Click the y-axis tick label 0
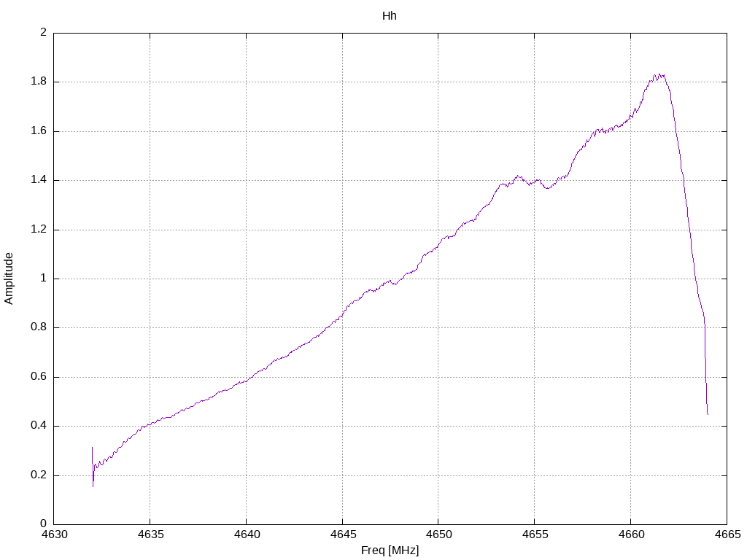The image size is (747, 560). (44, 524)
